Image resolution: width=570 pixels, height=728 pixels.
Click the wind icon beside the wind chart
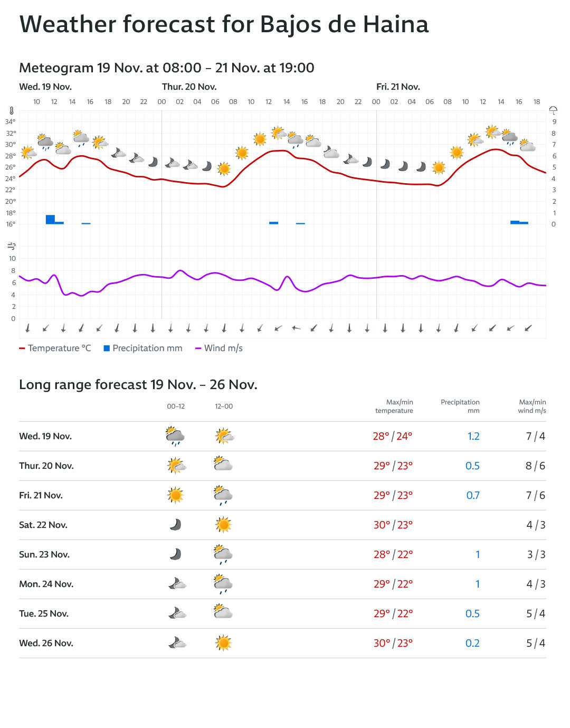pos(12,246)
